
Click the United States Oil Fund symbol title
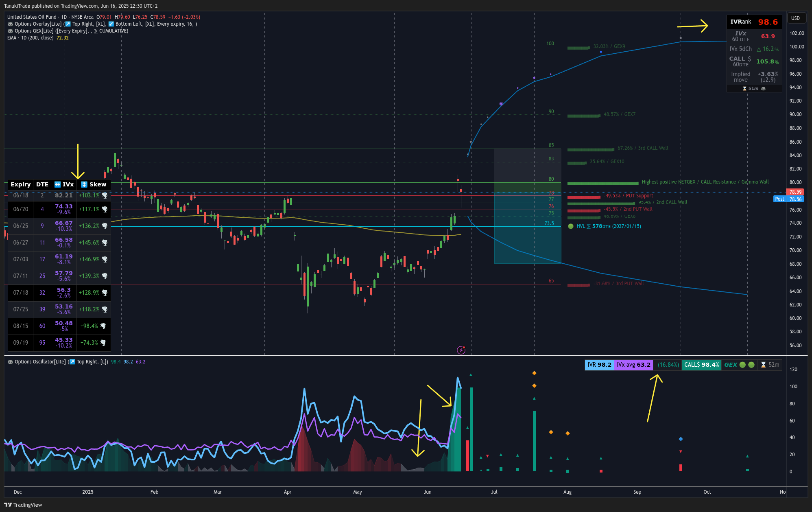tap(32, 17)
